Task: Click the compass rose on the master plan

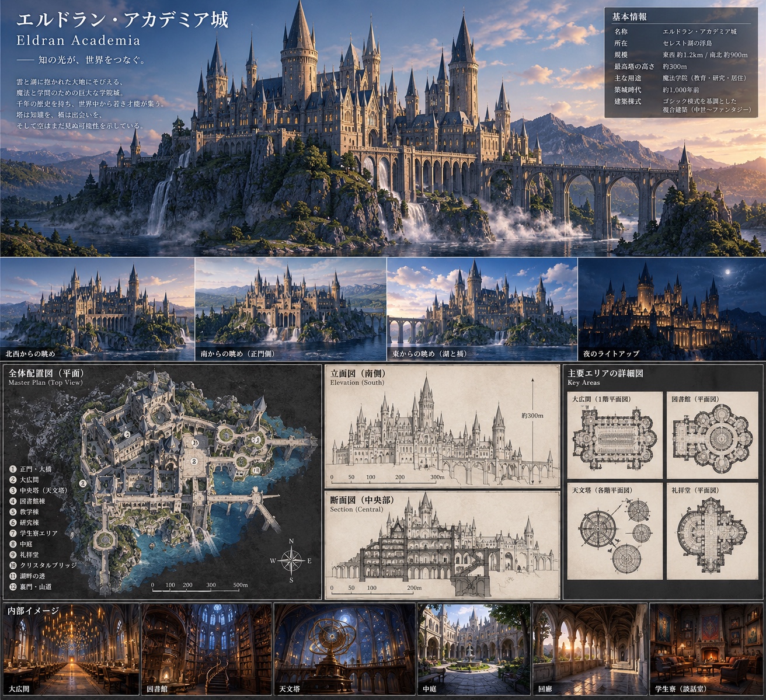Action: click(x=291, y=560)
